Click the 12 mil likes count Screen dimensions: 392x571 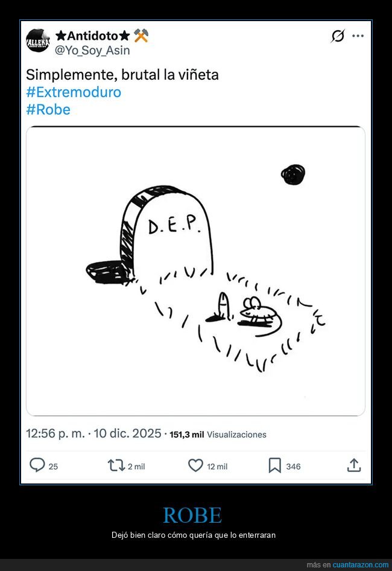217,466
